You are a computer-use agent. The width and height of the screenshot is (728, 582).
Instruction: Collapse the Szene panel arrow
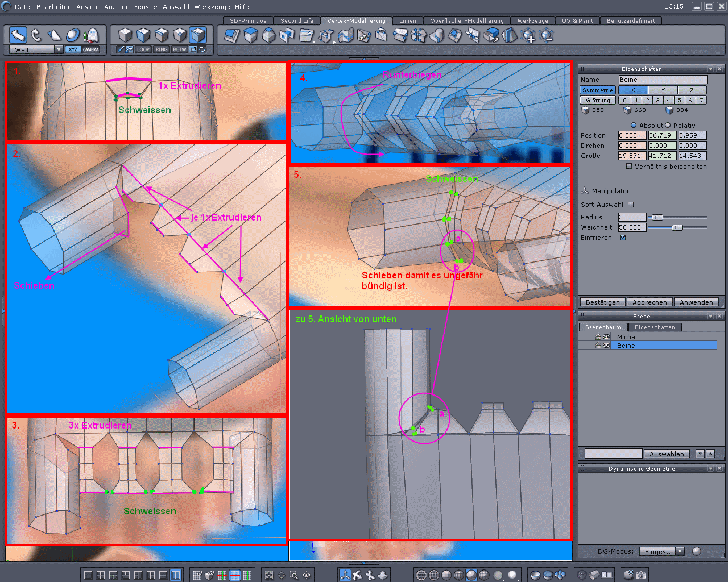click(710, 317)
